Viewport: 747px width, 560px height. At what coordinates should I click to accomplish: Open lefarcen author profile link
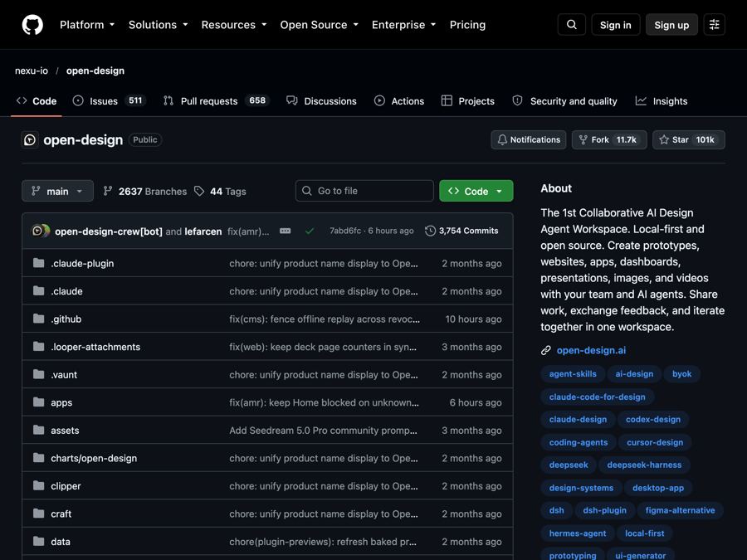(203, 231)
